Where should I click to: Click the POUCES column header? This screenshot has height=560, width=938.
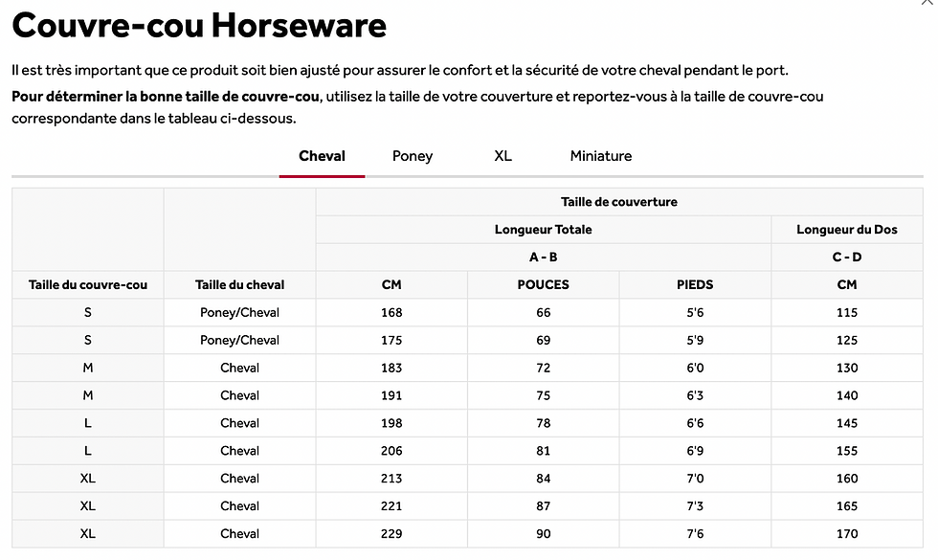(544, 285)
